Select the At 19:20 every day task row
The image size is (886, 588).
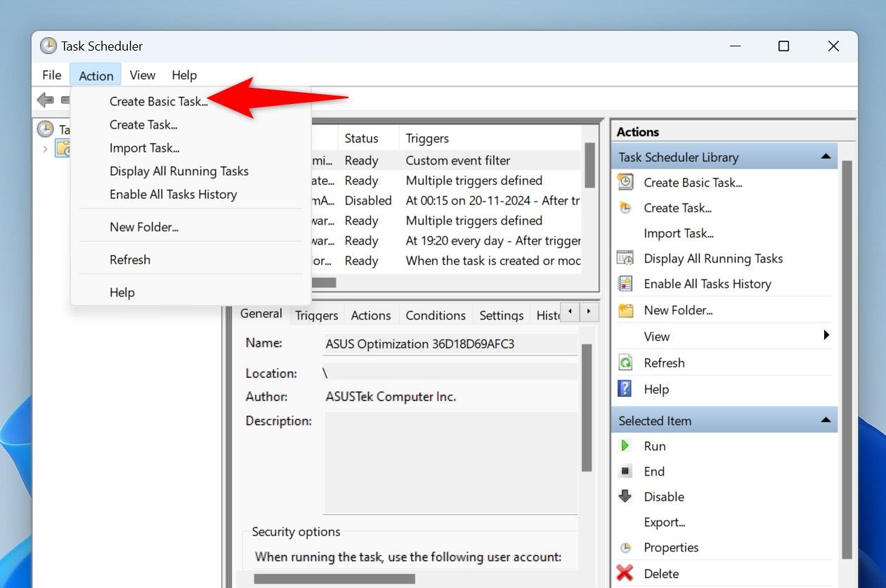tap(448, 240)
